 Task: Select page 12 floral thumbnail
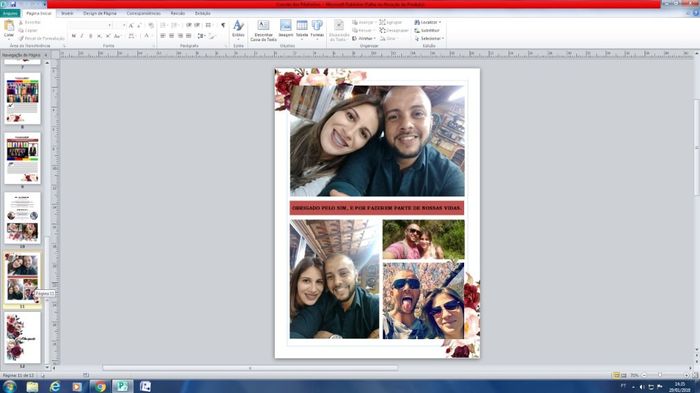tap(22, 338)
